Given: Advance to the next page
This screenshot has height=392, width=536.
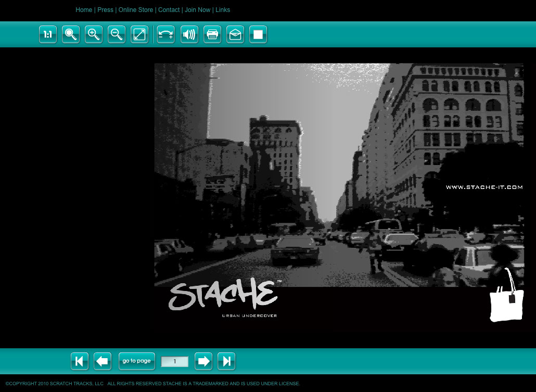Looking at the screenshot, I should point(203,361).
